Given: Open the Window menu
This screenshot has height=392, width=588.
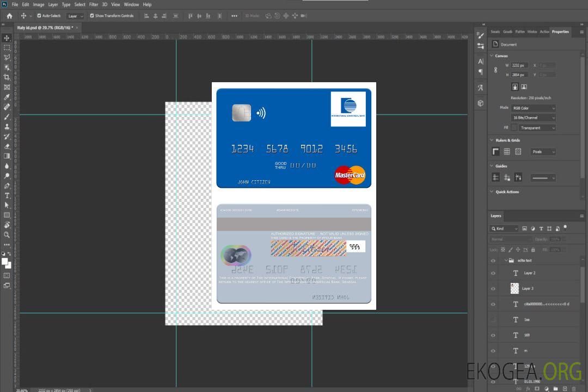Looking at the screenshot, I should coord(131,4).
